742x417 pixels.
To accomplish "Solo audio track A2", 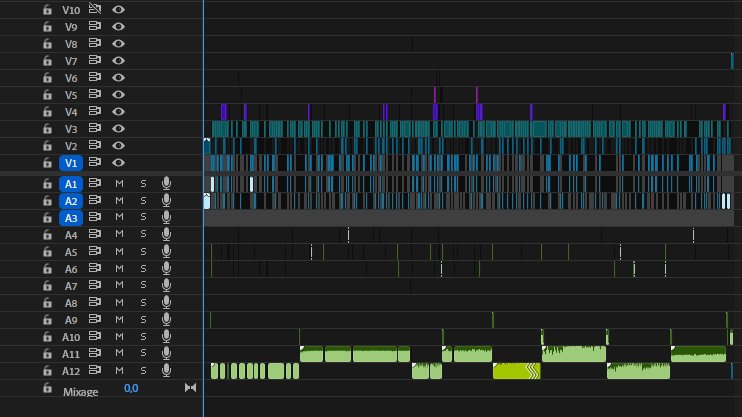I will coord(143,201).
